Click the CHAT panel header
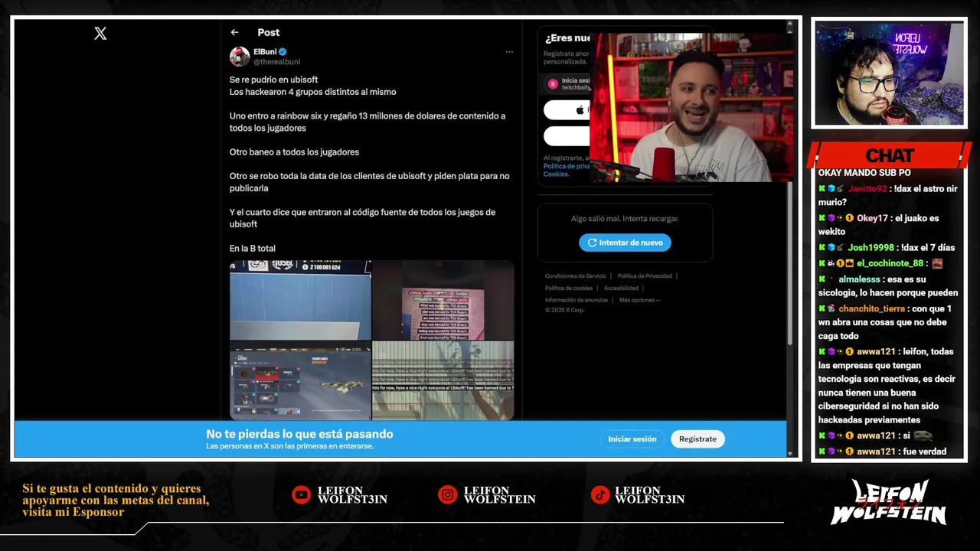Image resolution: width=980 pixels, height=551 pixels. [890, 155]
